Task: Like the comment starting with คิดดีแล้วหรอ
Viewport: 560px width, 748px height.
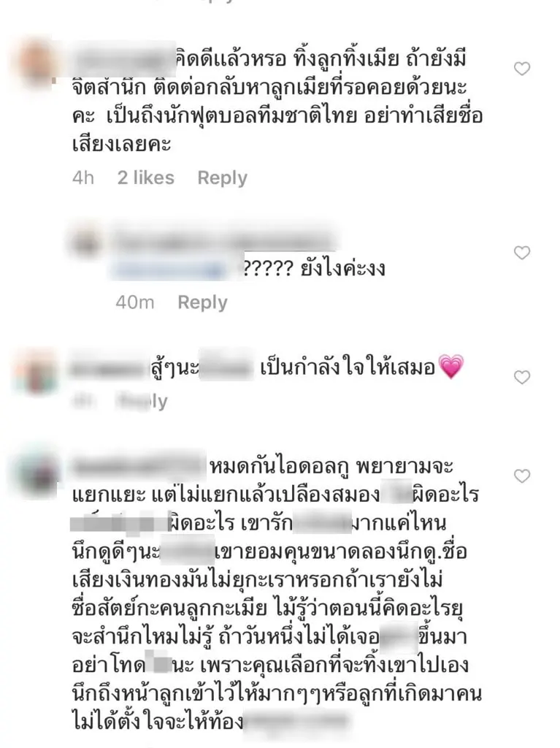Action: 522,69
